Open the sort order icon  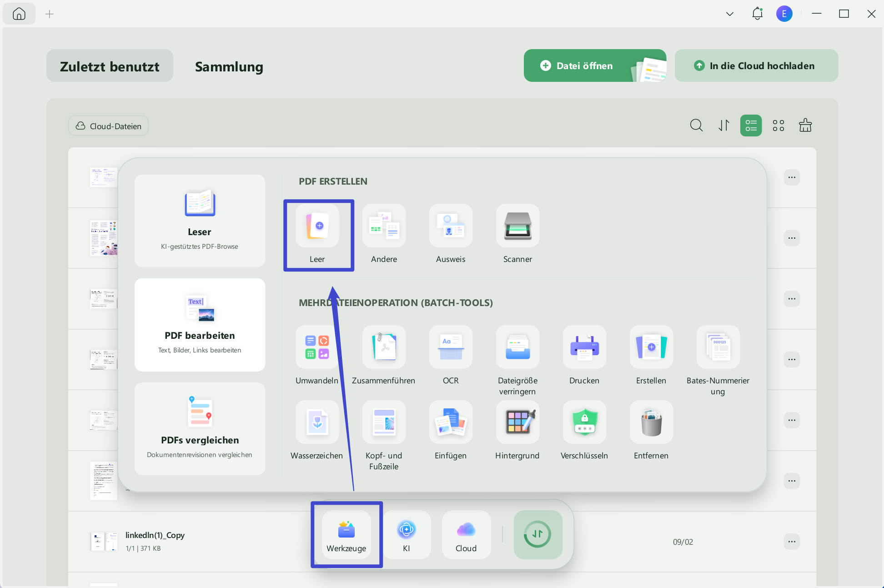[x=724, y=125]
